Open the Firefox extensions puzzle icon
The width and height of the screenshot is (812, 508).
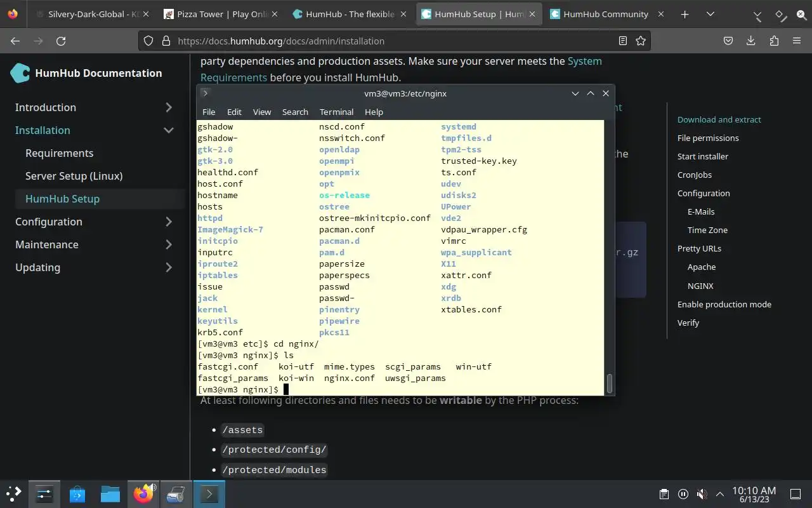pos(774,41)
